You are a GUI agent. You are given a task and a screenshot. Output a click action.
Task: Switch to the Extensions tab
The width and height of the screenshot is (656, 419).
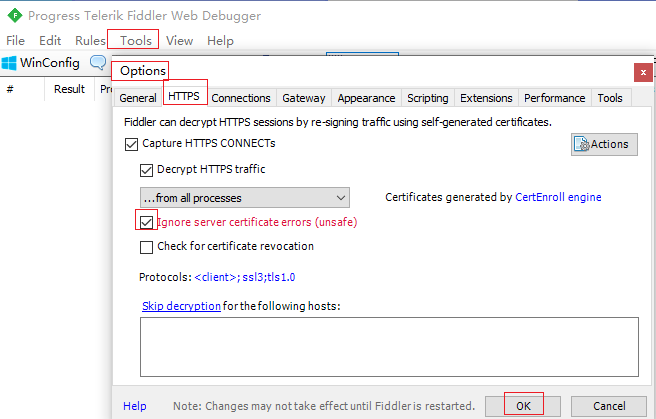[486, 98]
